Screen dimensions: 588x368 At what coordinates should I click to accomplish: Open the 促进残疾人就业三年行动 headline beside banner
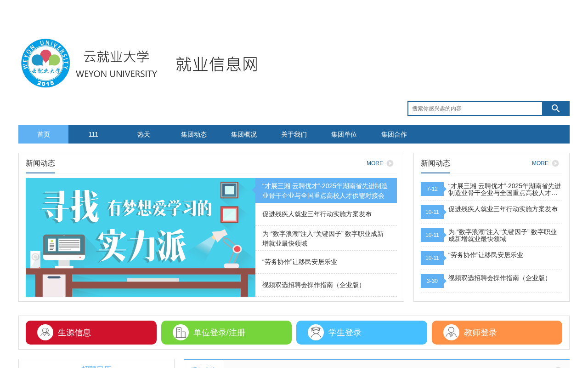click(317, 214)
